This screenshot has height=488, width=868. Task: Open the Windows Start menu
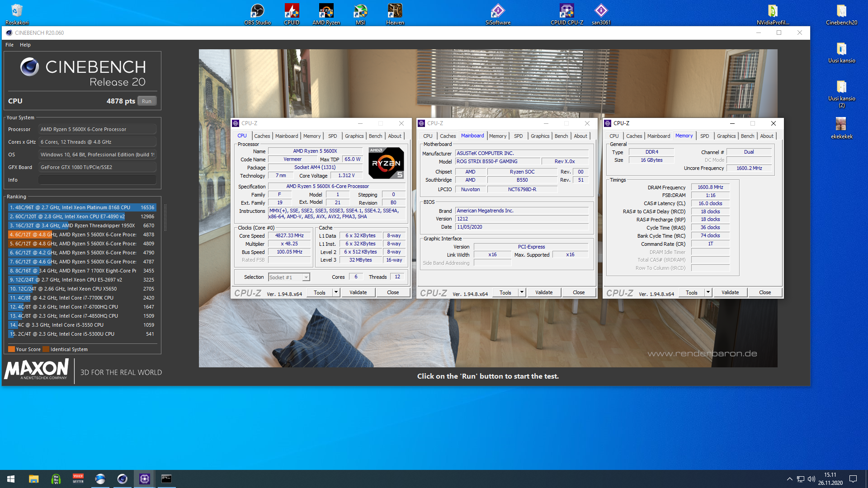(x=11, y=479)
